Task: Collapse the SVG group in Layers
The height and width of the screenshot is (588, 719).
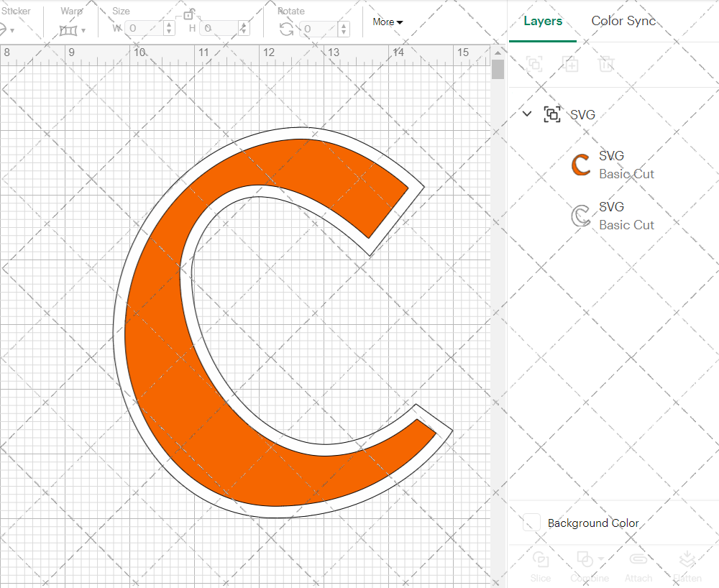Action: click(x=527, y=114)
